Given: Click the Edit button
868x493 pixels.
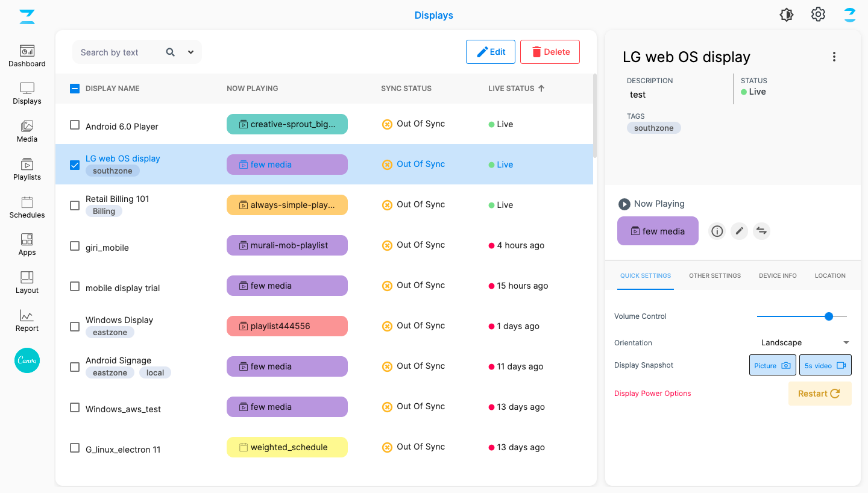Looking at the screenshot, I should [x=491, y=52].
